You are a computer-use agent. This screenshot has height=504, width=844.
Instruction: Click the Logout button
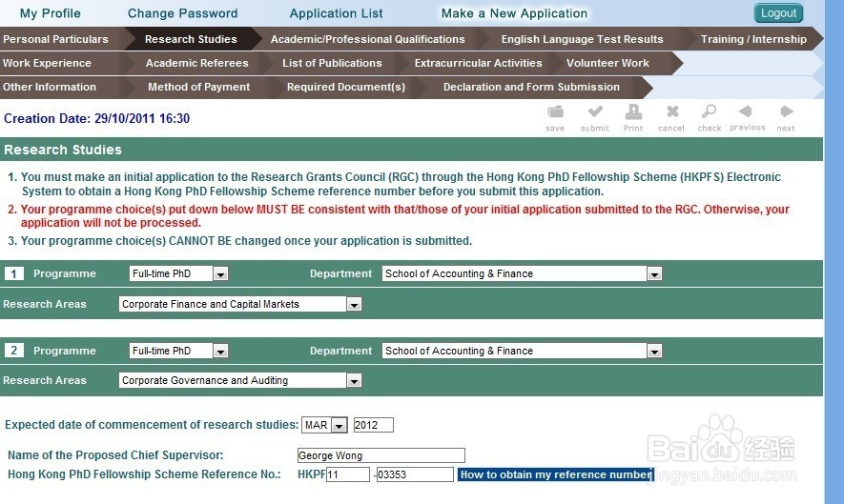(x=778, y=13)
